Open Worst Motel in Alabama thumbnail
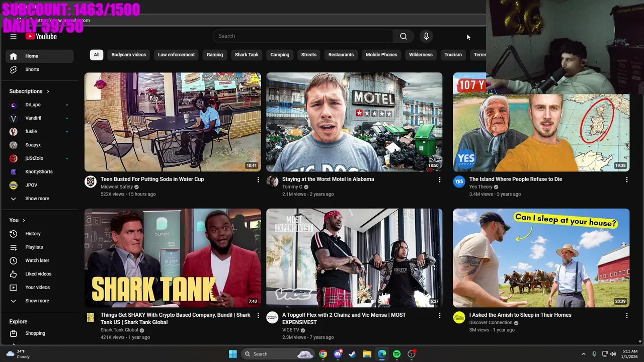644x362 pixels. pos(354,122)
